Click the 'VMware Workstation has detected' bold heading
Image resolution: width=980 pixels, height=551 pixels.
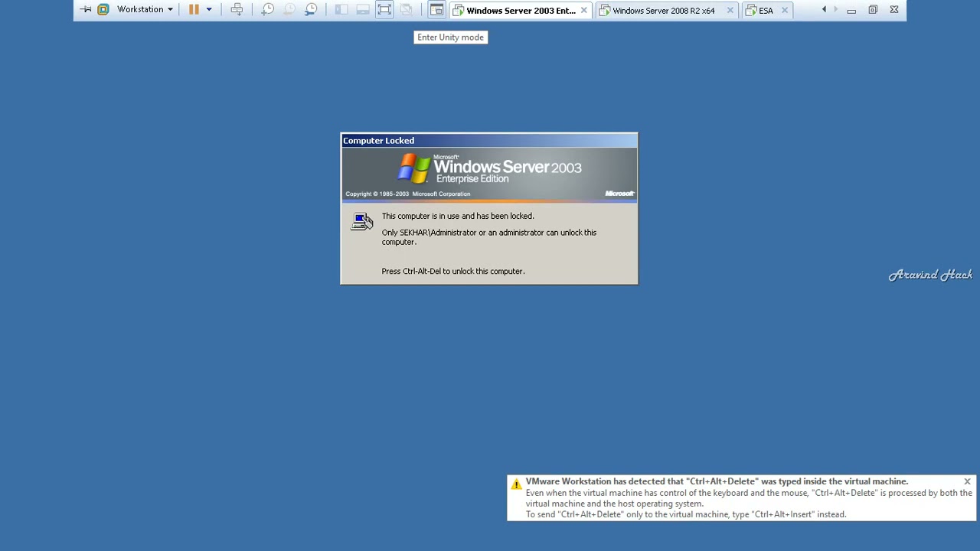coord(717,481)
